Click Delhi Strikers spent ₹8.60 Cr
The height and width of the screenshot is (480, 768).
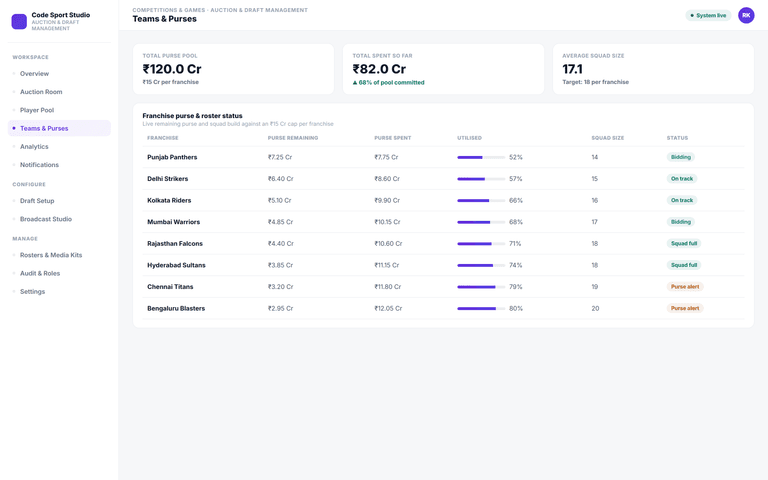pos(387,179)
